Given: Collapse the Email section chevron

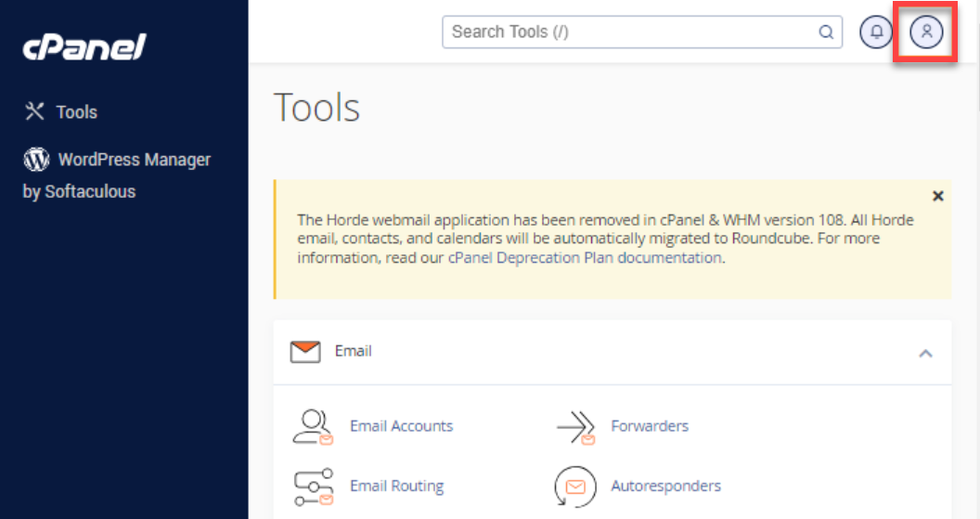Looking at the screenshot, I should pyautogui.click(x=924, y=353).
